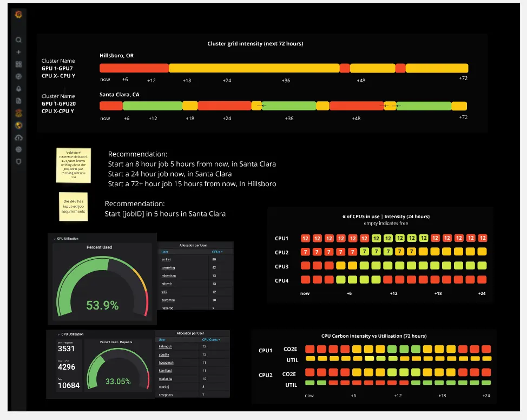Click the 'Start [jobID] in 5 hours' recommendation
Viewport: 527px width, 420px height.
(165, 214)
